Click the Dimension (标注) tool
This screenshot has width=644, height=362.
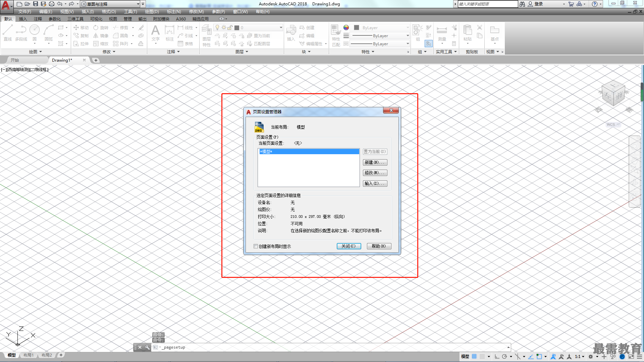tap(170, 34)
